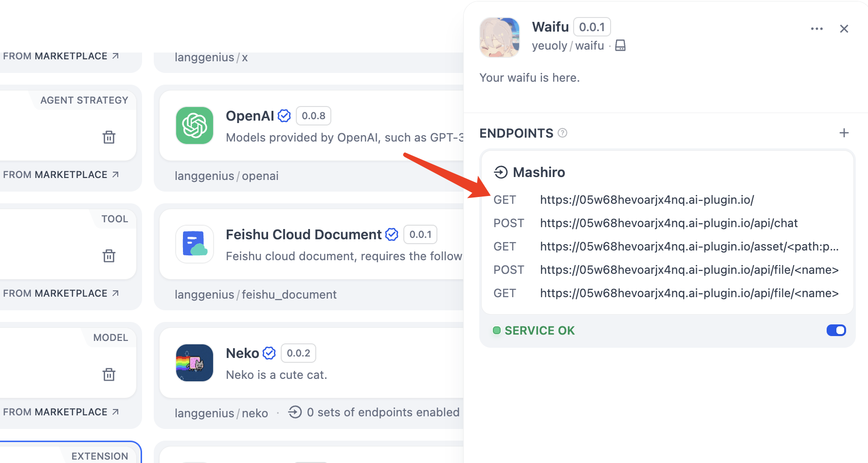This screenshot has height=463, width=868.
Task: Click the POST api/file endpoint URL
Action: 689,270
